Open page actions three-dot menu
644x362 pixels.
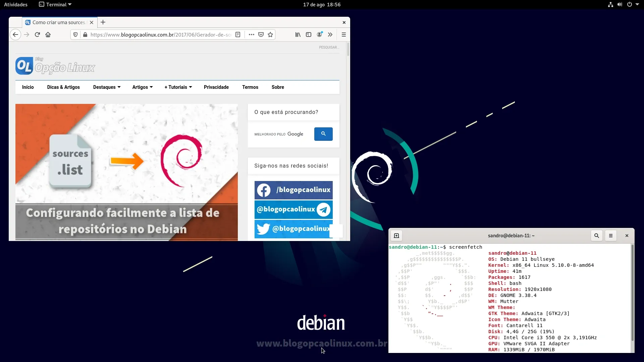coord(252,35)
